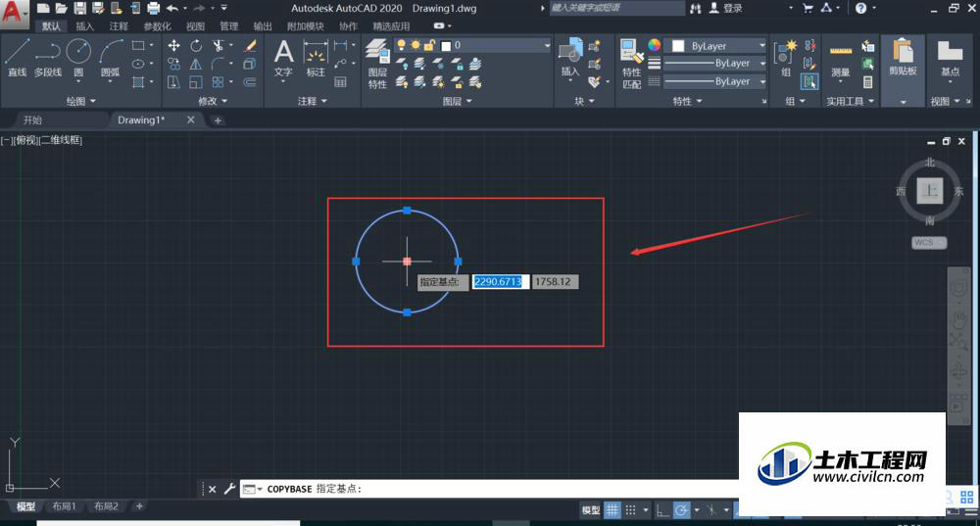Screen dimensions: 980x526
Task: Click the Ellipse draw tool icon
Action: tap(138, 64)
